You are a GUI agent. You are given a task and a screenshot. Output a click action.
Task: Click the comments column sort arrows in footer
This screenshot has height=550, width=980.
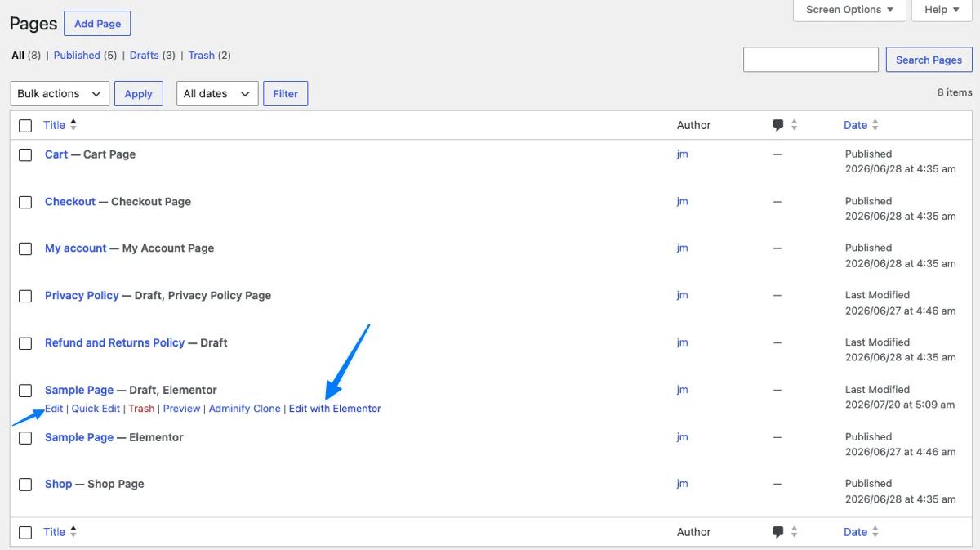[x=794, y=532]
